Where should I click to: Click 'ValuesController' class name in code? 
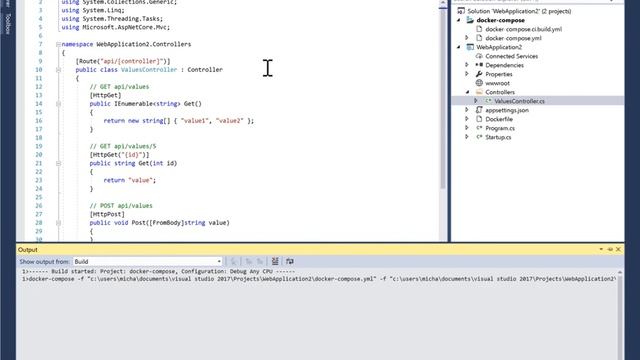tap(149, 70)
